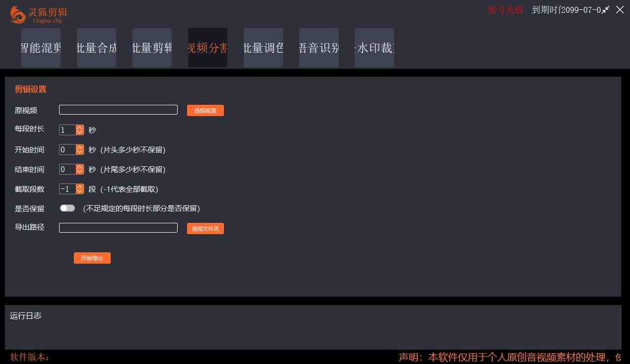Screen dimensions: 630x364
Task: Decrease 结束时间 using its stepper arrow
Action: tap(79, 172)
